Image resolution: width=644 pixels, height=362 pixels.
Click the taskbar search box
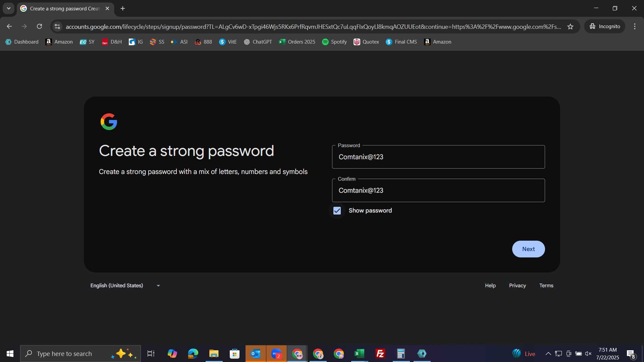(80, 354)
